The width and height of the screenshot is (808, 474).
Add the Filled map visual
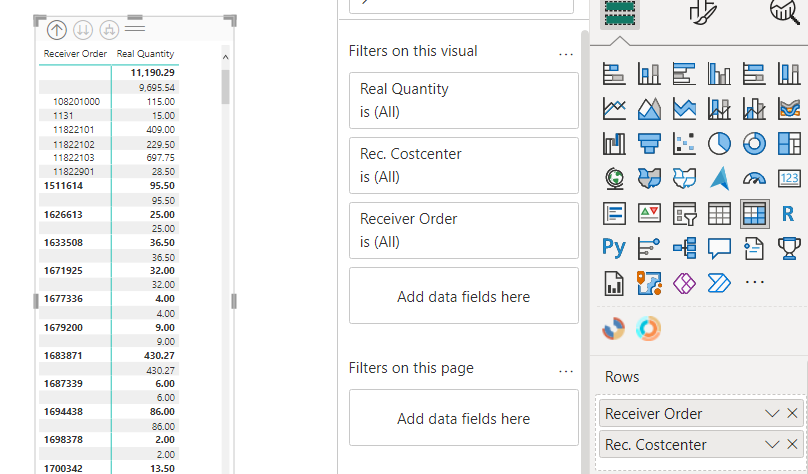(649, 178)
